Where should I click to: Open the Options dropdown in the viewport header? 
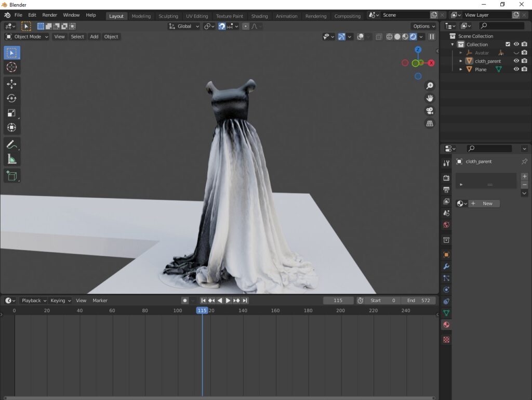pyautogui.click(x=423, y=26)
